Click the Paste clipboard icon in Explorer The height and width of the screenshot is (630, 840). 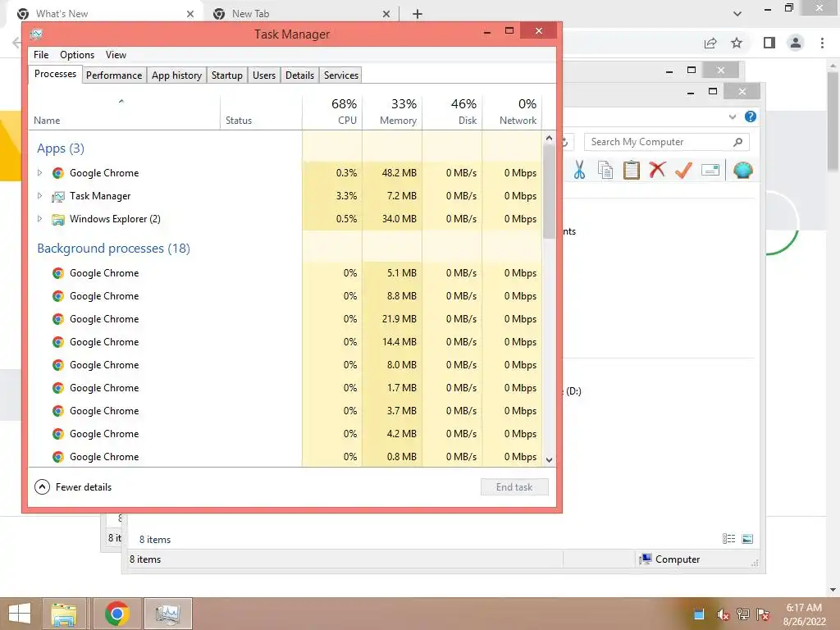pos(632,171)
